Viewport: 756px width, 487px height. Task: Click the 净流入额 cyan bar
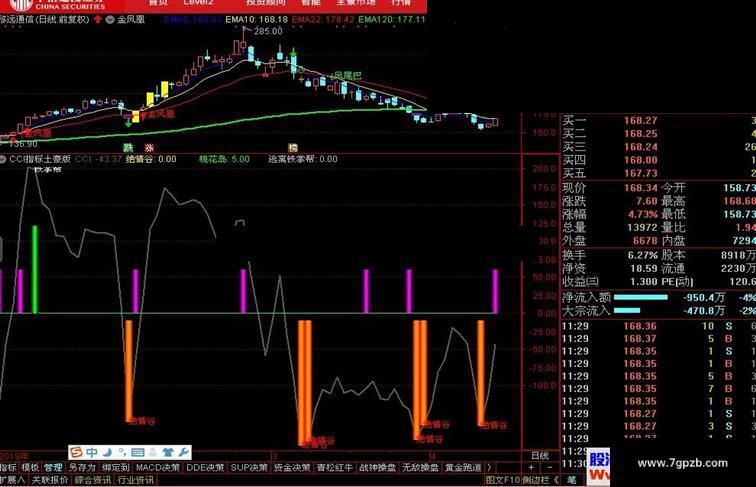coord(640,298)
